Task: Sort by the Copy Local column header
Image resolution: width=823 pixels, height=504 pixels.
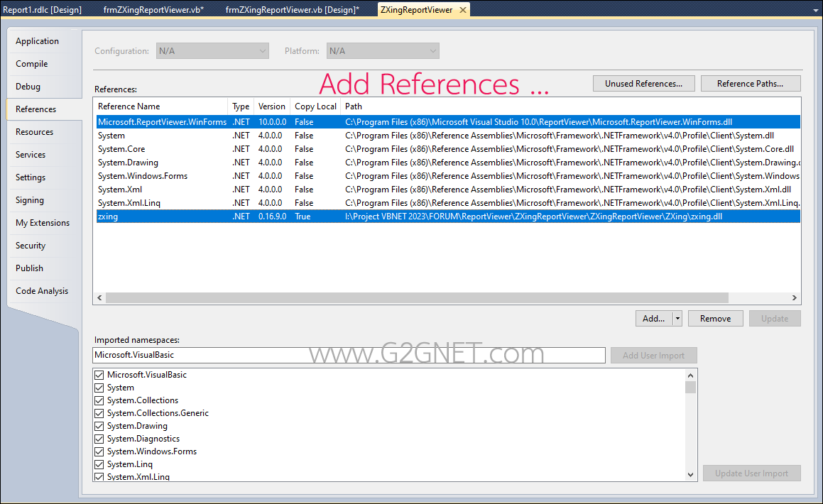Action: pyautogui.click(x=315, y=106)
